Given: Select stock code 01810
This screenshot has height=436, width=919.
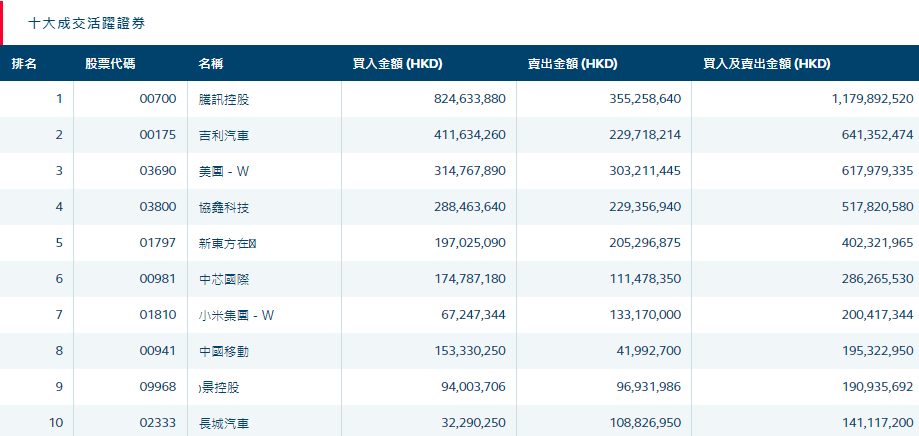Looking at the screenshot, I should tap(158, 315).
